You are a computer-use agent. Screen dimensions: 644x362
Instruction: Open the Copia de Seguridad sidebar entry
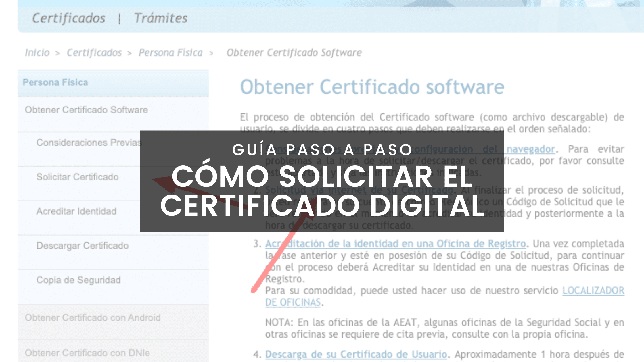click(79, 280)
